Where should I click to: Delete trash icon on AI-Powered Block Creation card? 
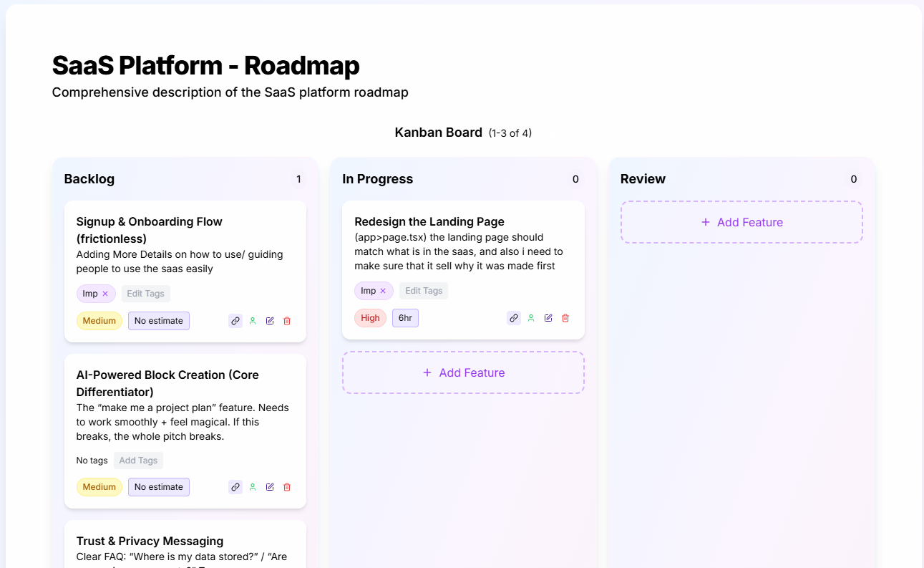pos(287,487)
